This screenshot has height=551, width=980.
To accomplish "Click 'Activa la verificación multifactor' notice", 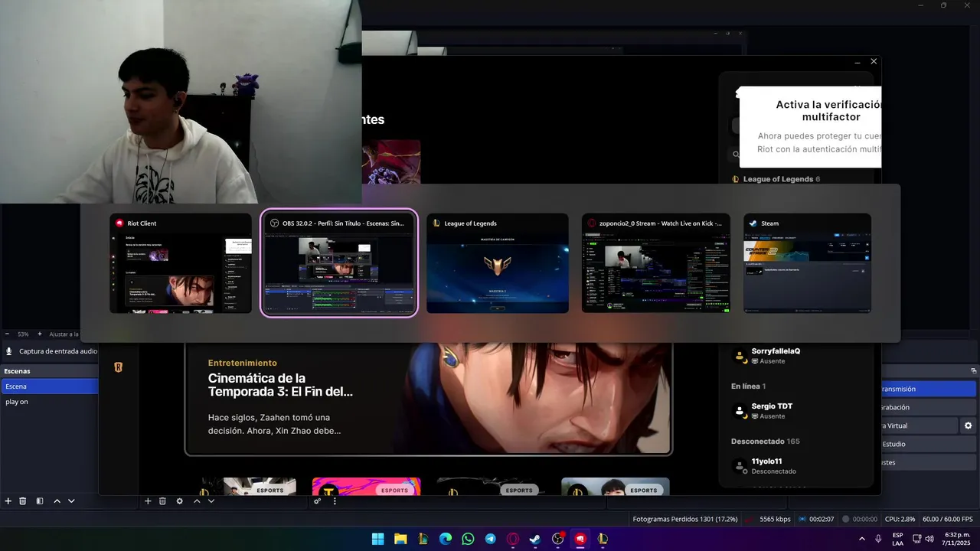I will (810, 127).
